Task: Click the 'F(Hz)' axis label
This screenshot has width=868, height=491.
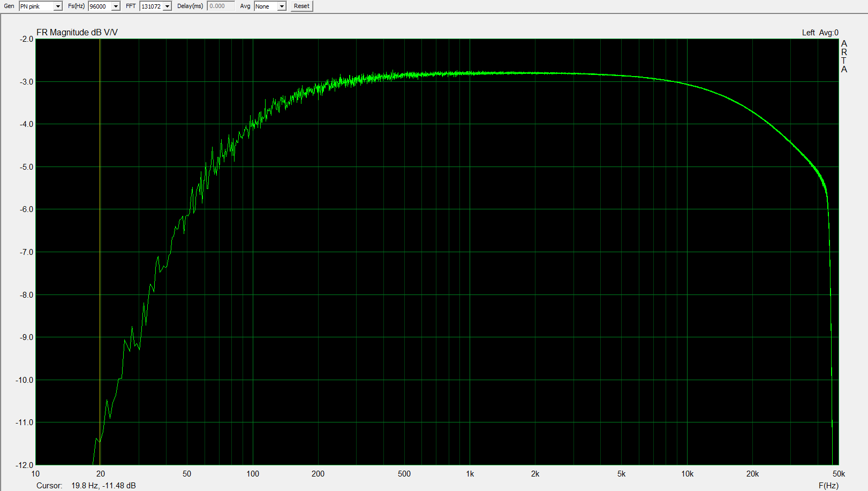Action: tap(828, 486)
